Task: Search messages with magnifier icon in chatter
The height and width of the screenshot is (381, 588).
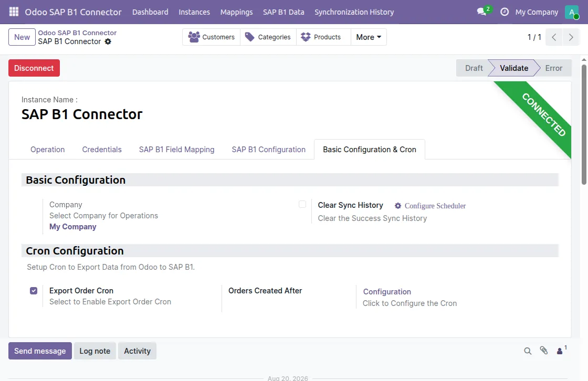Action: [x=528, y=351]
